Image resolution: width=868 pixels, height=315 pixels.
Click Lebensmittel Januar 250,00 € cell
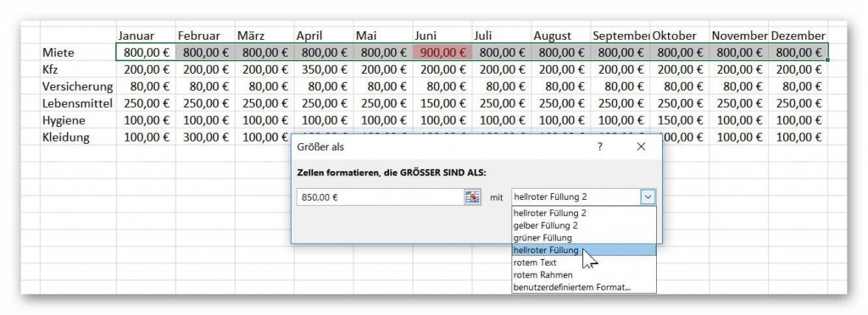point(146,103)
